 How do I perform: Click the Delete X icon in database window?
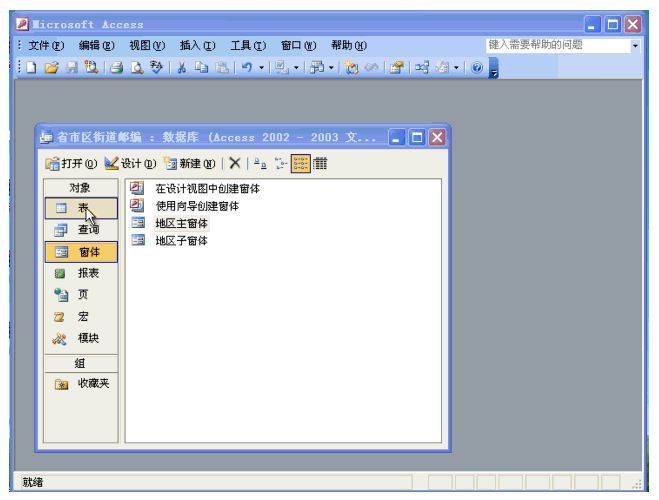tap(235, 163)
